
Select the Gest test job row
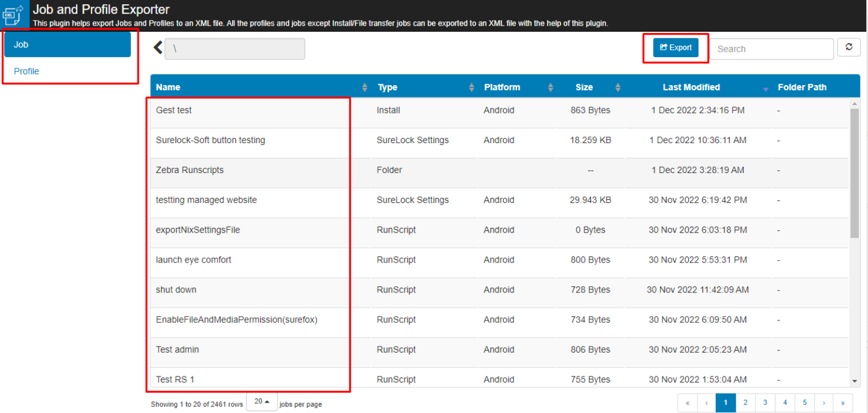point(174,110)
